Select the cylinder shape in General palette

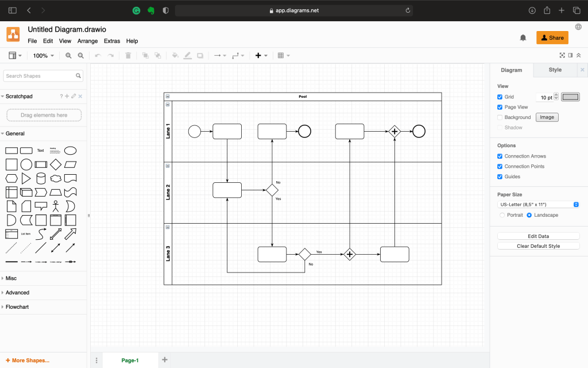tap(41, 178)
